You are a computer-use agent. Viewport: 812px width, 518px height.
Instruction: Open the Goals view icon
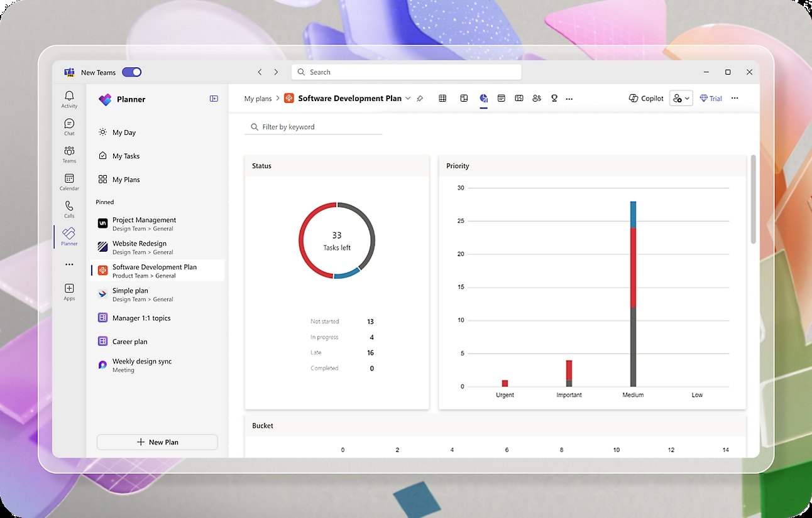pos(554,98)
